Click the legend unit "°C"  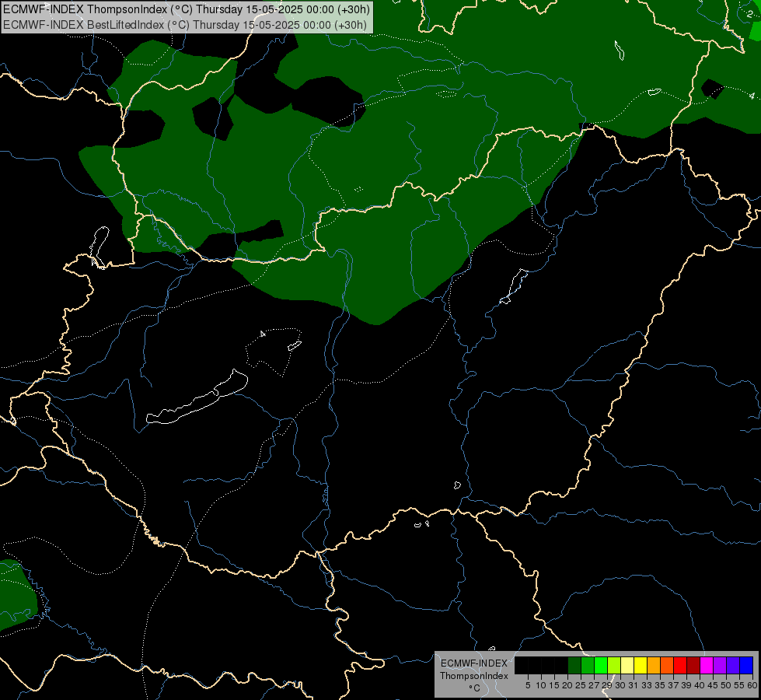coord(475,688)
